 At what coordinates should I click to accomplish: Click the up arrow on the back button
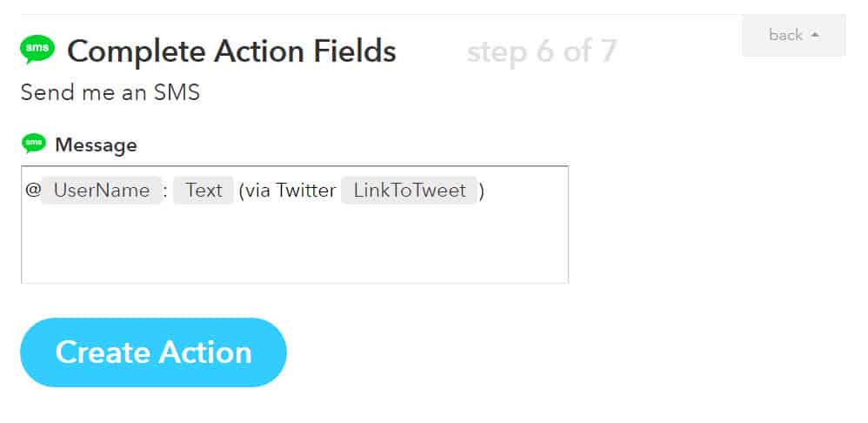pyautogui.click(x=815, y=36)
